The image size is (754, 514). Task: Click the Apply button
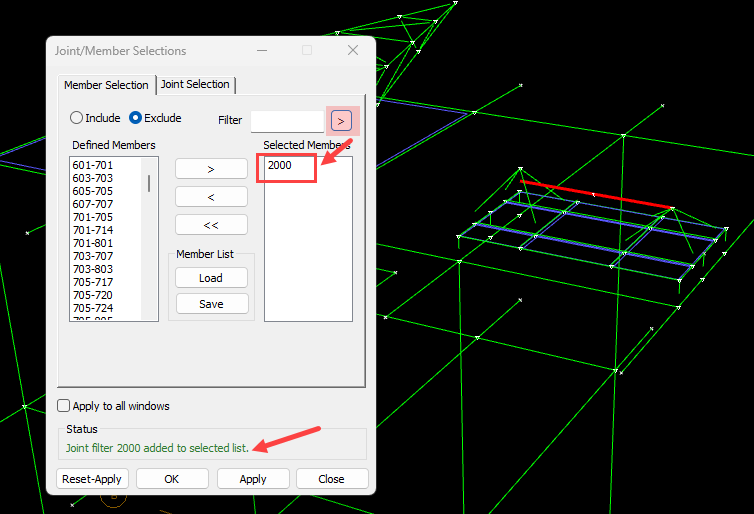[253, 479]
